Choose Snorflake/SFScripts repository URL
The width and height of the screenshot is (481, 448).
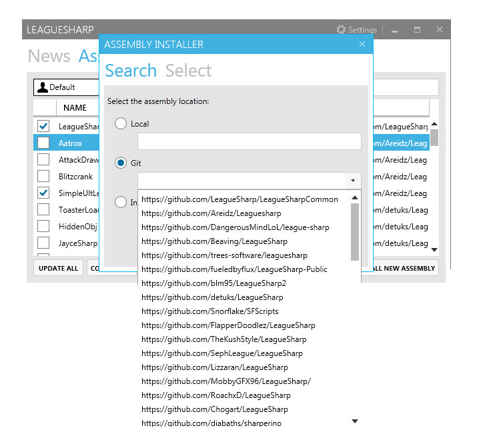tap(210, 311)
